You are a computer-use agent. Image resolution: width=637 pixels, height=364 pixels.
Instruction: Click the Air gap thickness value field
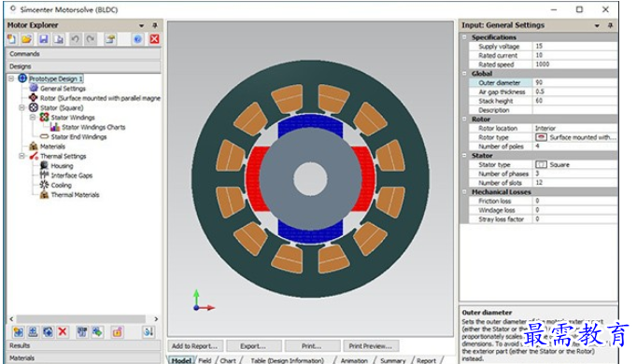tap(574, 91)
